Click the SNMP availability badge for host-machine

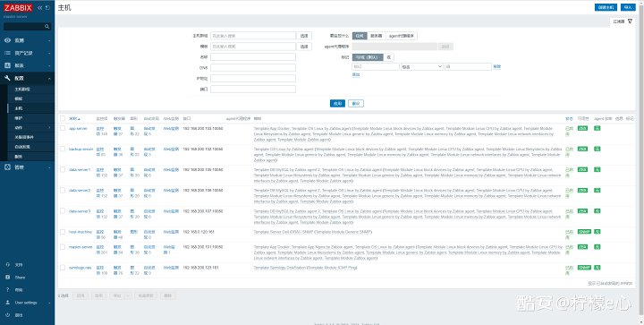tap(584, 232)
